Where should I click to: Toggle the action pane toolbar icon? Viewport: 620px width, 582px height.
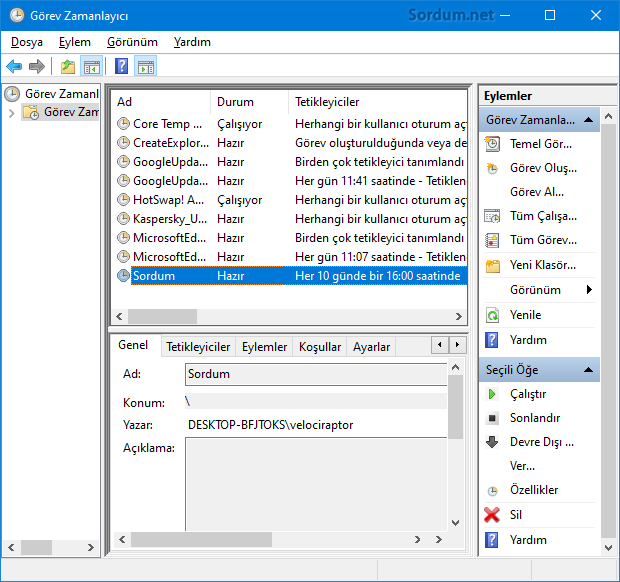pyautogui.click(x=146, y=66)
